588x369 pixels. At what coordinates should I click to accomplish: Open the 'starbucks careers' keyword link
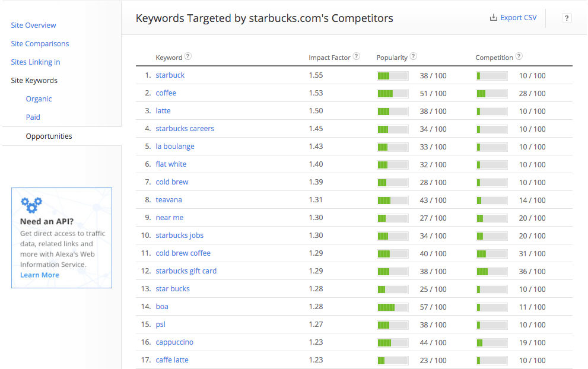pos(185,128)
